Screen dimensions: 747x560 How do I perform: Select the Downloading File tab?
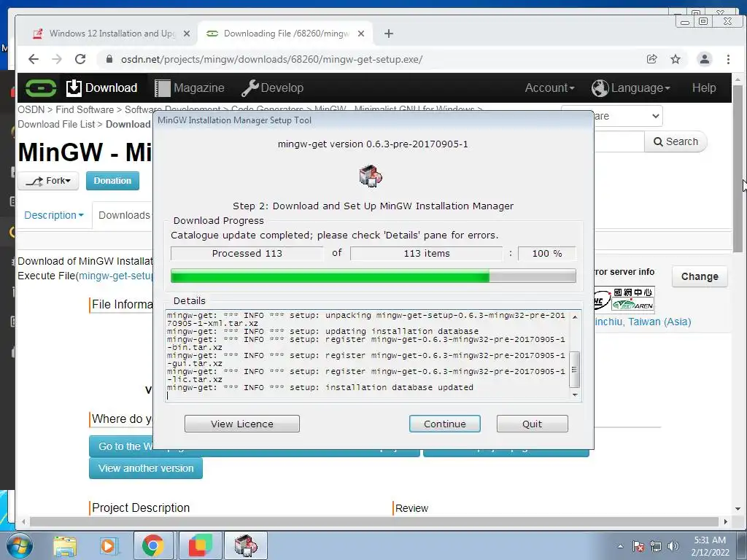(x=286, y=34)
